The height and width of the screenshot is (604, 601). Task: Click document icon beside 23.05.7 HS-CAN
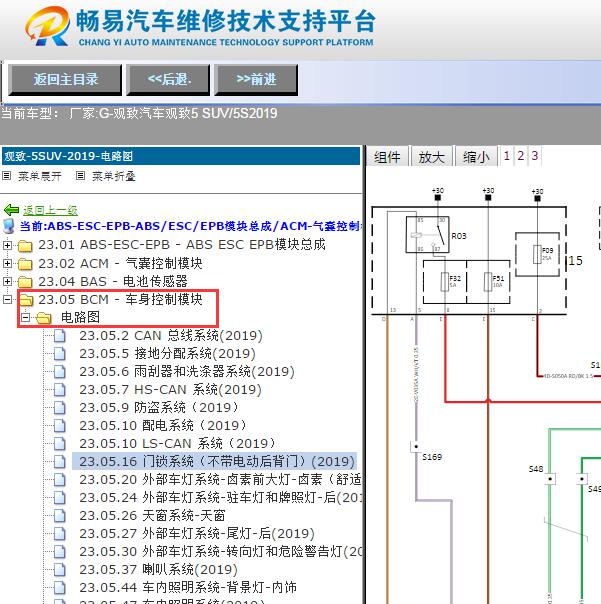tap(60, 389)
